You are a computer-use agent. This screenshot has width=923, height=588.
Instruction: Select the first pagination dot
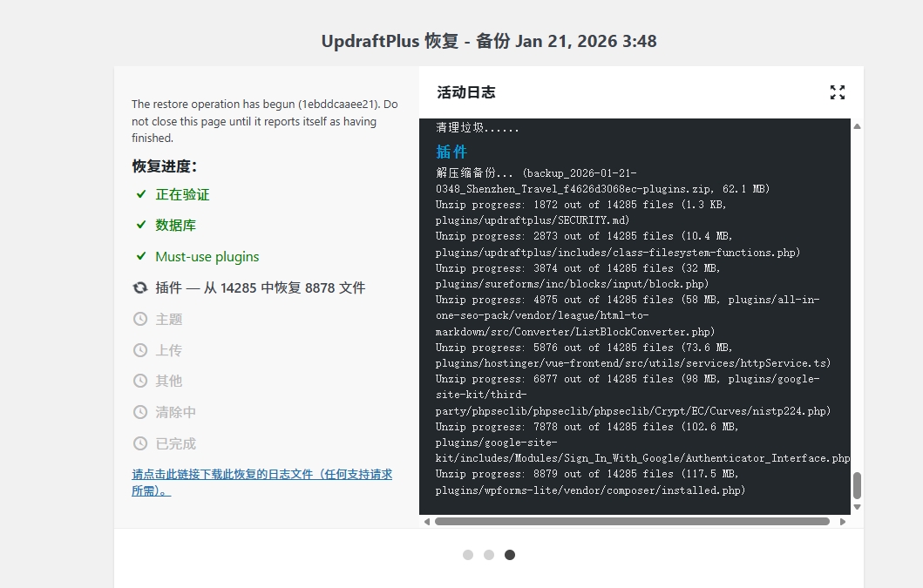[x=468, y=554]
